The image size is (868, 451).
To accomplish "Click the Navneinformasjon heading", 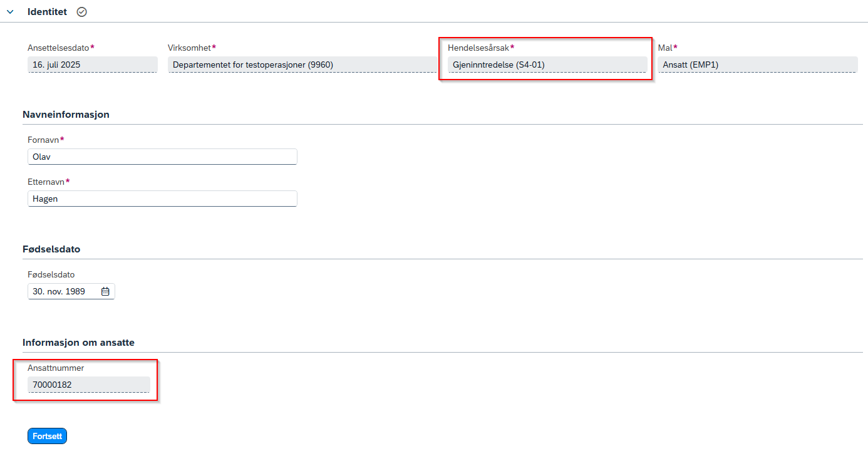I will 66,114.
